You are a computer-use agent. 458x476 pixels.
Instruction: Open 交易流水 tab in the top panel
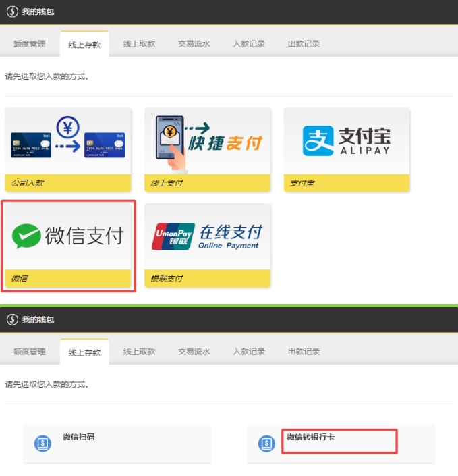194,44
